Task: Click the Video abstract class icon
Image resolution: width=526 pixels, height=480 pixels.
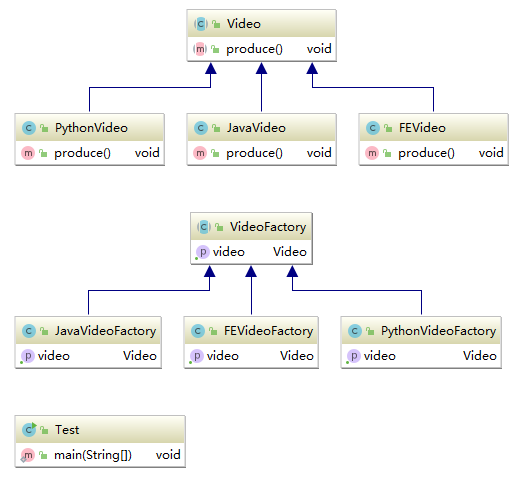Action: 201,24
